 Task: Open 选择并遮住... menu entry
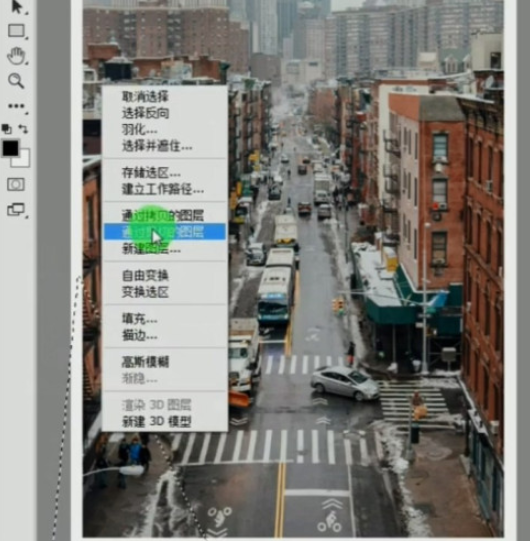157,146
